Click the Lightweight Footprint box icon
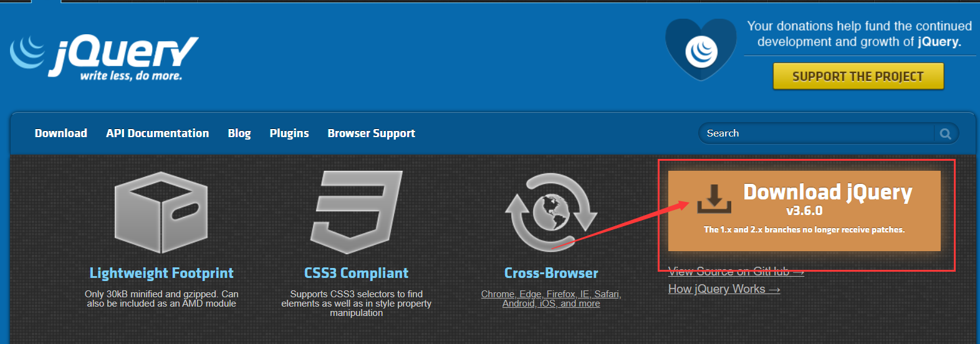Screen dimensions: 980x344 coord(161,212)
